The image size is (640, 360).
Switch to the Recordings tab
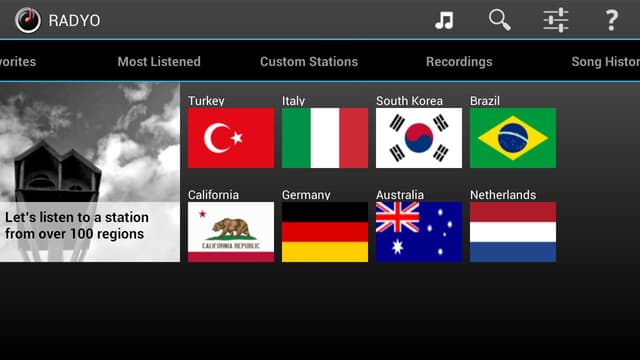459,62
